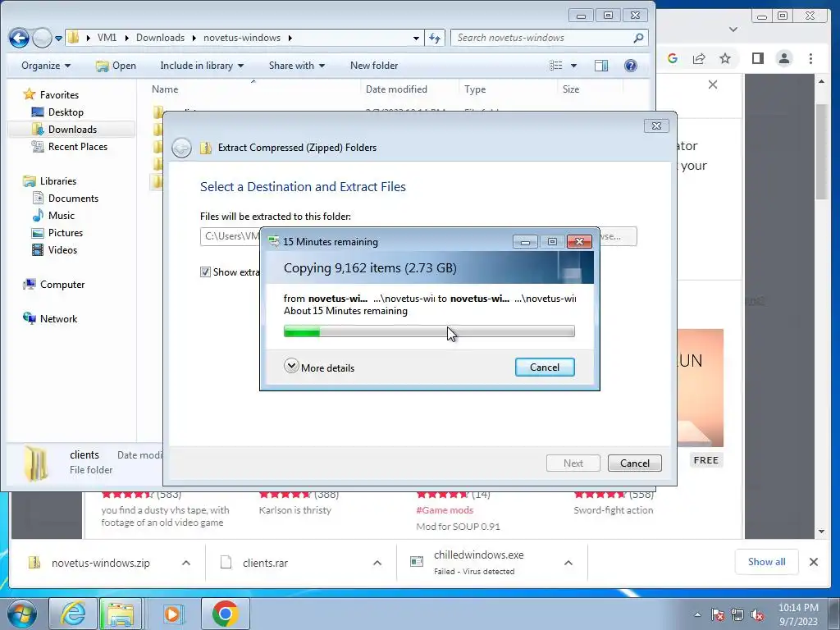This screenshot has width=840, height=630.
Task: Click the disabled Next button in wizard
Action: point(573,463)
